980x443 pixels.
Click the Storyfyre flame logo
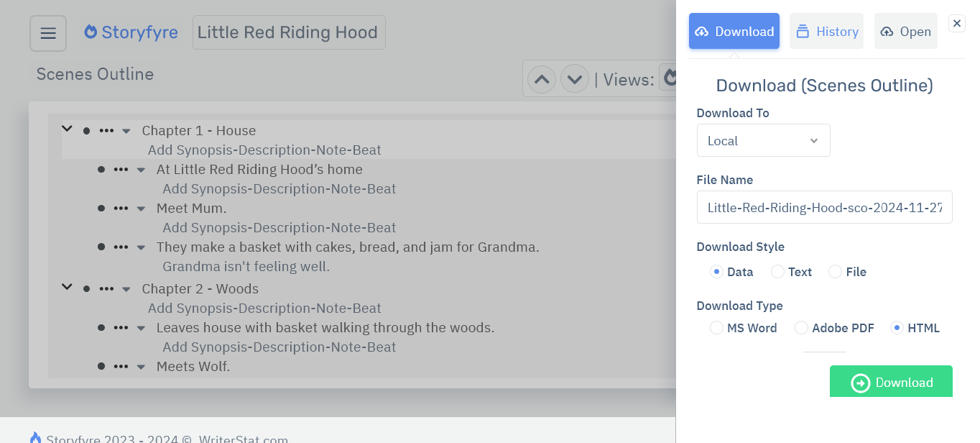pos(91,32)
